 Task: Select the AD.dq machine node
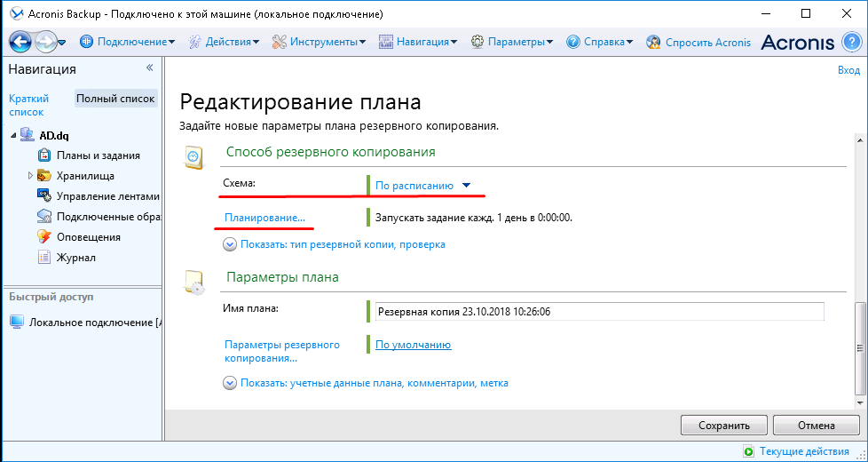coord(54,136)
